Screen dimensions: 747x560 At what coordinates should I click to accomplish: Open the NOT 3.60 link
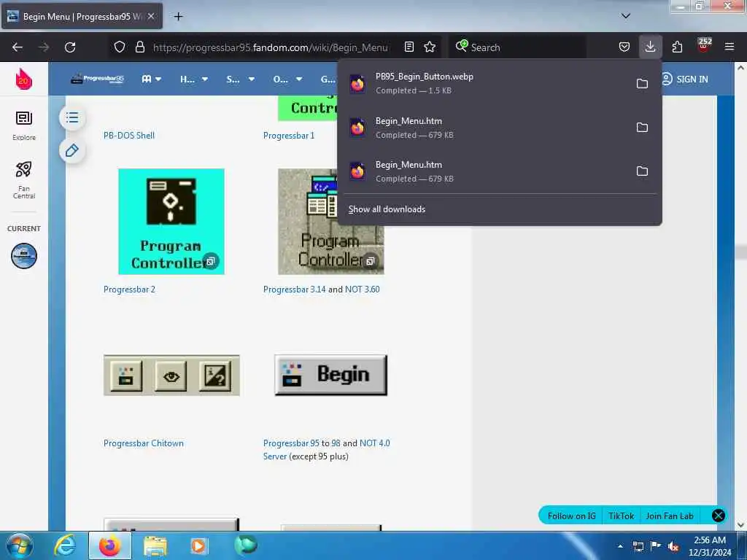362,289
